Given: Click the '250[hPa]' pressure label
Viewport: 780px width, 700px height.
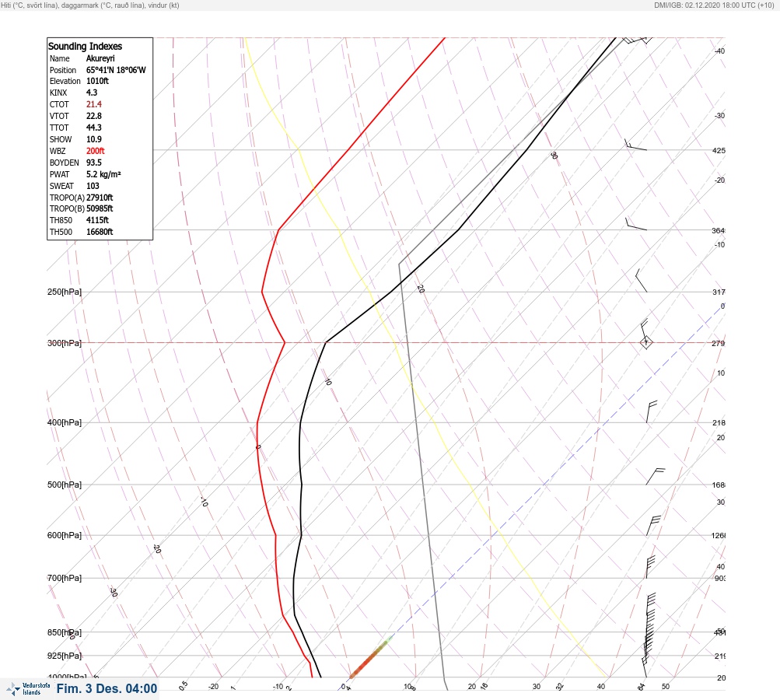Looking at the screenshot, I should click(65, 292).
